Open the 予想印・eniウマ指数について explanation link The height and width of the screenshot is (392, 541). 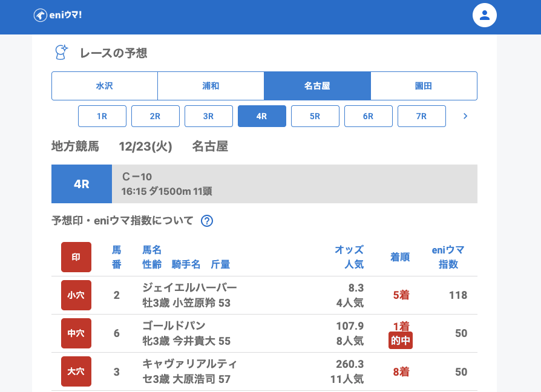122,221
